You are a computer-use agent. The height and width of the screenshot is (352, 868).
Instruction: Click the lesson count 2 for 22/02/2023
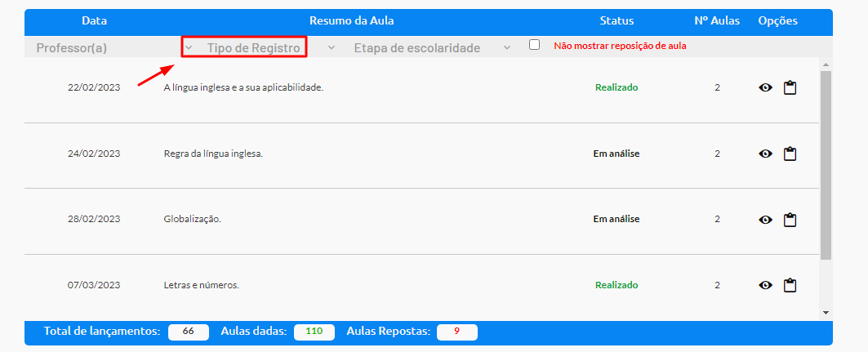pos(717,87)
